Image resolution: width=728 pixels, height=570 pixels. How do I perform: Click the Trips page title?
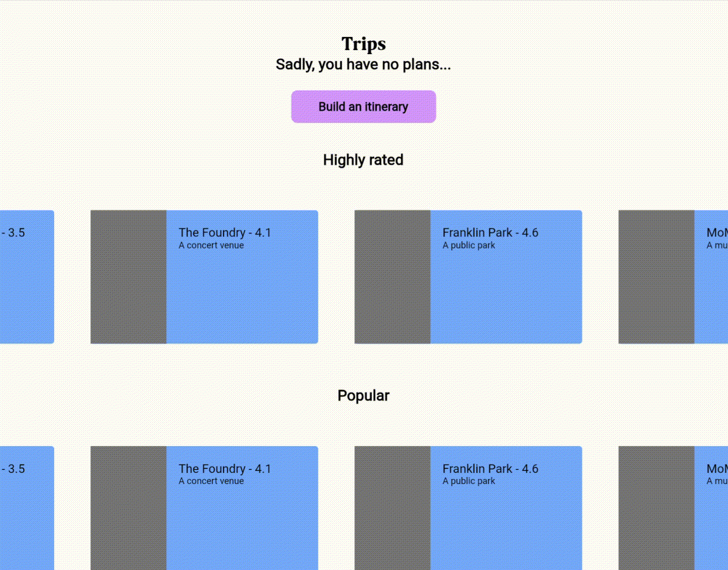(x=363, y=44)
